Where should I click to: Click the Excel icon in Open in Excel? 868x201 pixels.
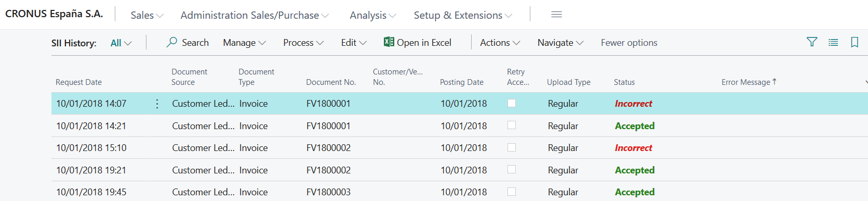(389, 42)
